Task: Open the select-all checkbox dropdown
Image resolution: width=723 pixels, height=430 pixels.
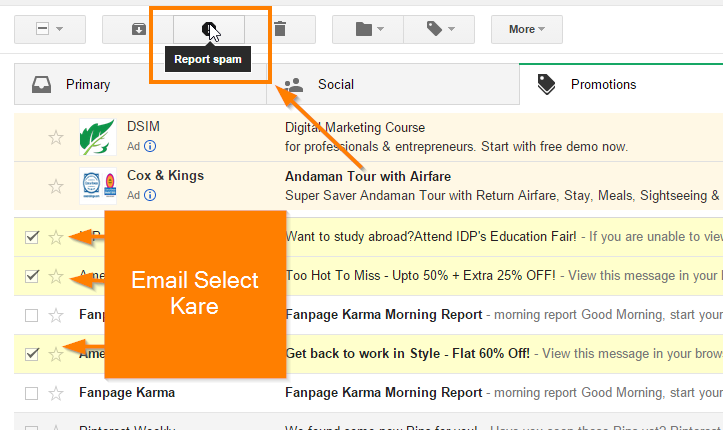Action: click(50, 29)
